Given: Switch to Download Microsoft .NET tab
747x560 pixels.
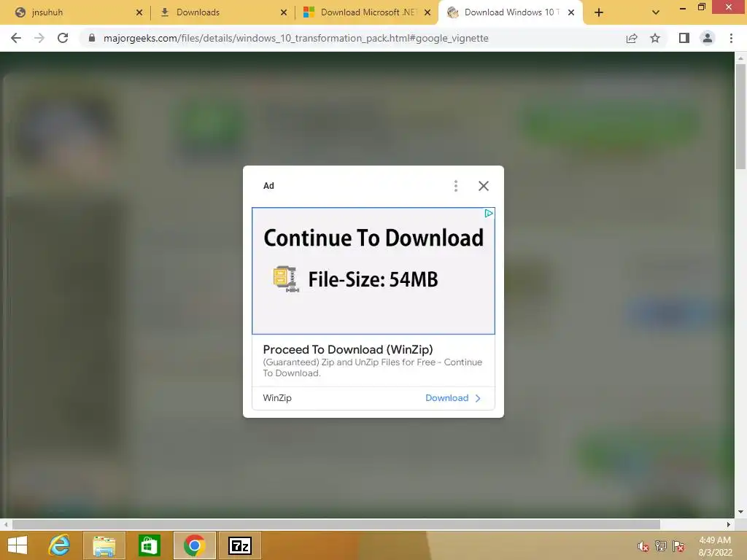Looking at the screenshot, I should [366, 12].
